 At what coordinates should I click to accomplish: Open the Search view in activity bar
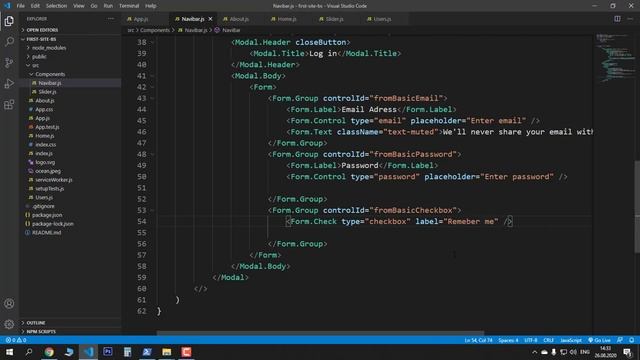pyautogui.click(x=9, y=41)
